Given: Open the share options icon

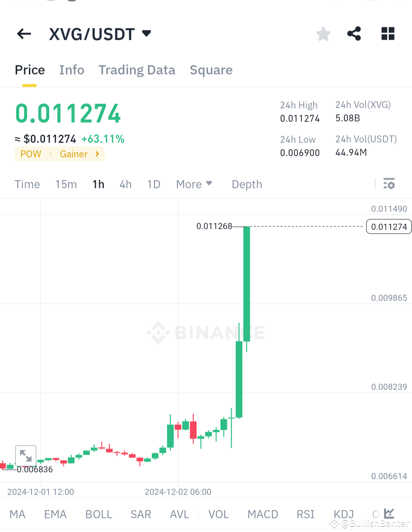Looking at the screenshot, I should click(354, 34).
